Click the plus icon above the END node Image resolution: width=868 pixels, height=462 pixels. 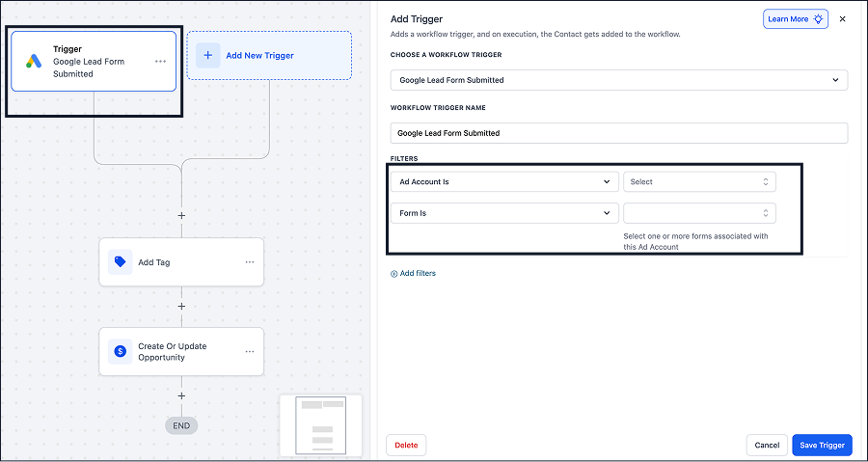click(181, 395)
